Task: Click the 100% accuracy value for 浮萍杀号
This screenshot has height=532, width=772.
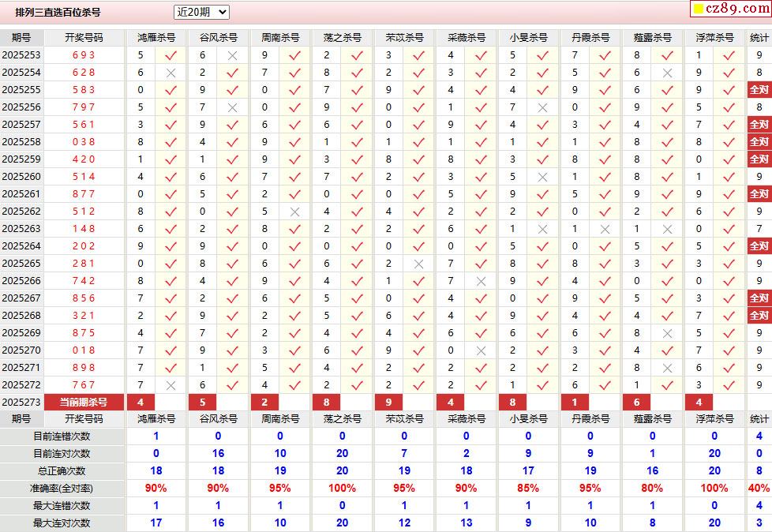Action: [x=714, y=489]
